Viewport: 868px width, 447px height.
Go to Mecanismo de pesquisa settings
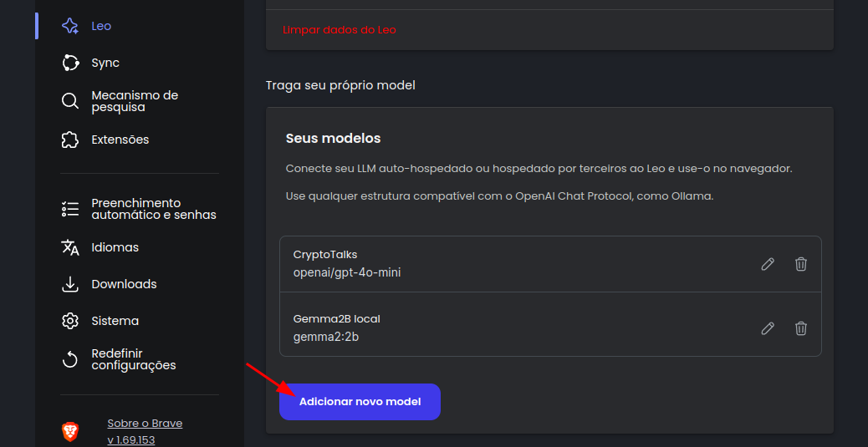point(135,102)
